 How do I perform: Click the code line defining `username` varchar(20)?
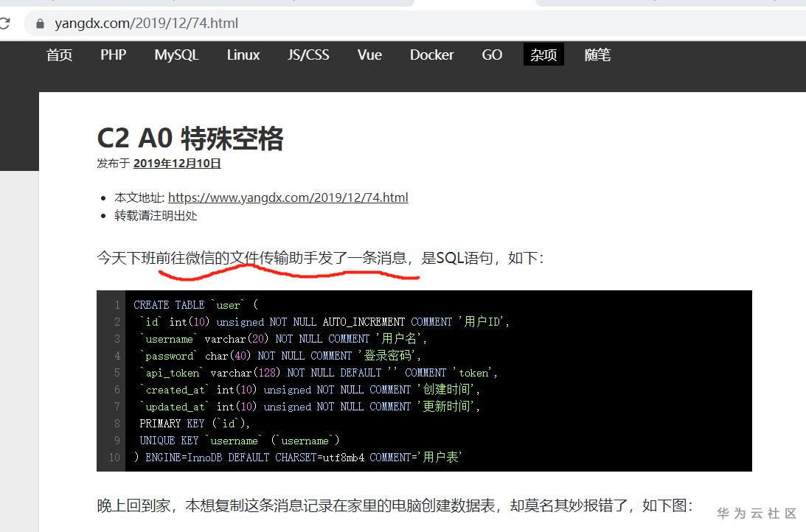coord(283,339)
